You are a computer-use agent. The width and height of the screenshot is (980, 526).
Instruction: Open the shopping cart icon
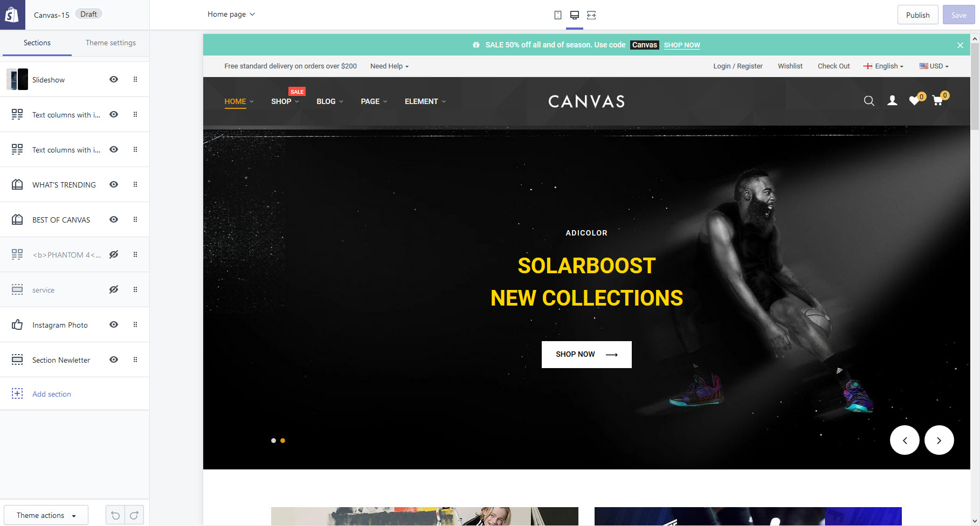(x=938, y=101)
